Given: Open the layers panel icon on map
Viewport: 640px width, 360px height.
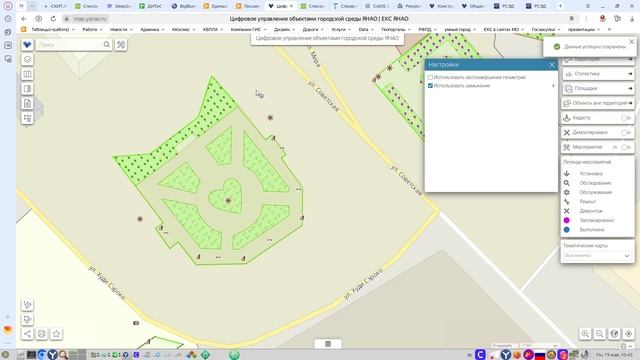Looking at the screenshot, I should click(x=27, y=60).
